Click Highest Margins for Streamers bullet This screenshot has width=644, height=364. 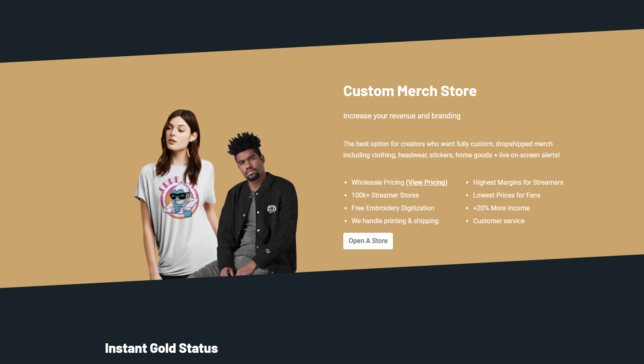[518, 182]
